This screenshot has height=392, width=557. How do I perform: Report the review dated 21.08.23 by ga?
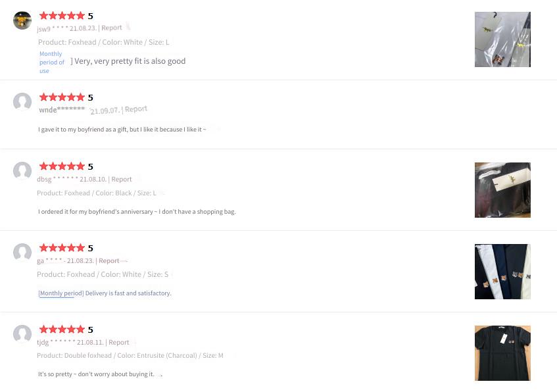109,261
